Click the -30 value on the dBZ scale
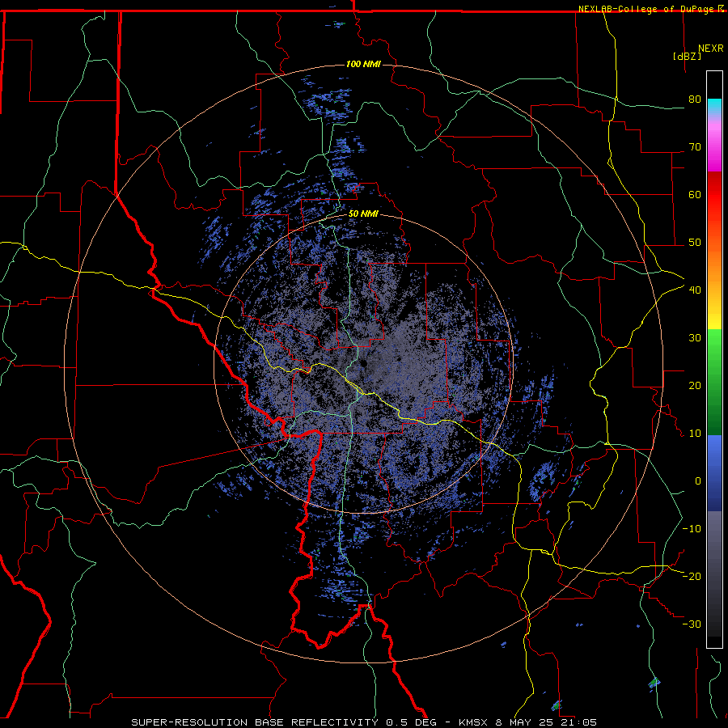728x728 pixels. (x=692, y=624)
